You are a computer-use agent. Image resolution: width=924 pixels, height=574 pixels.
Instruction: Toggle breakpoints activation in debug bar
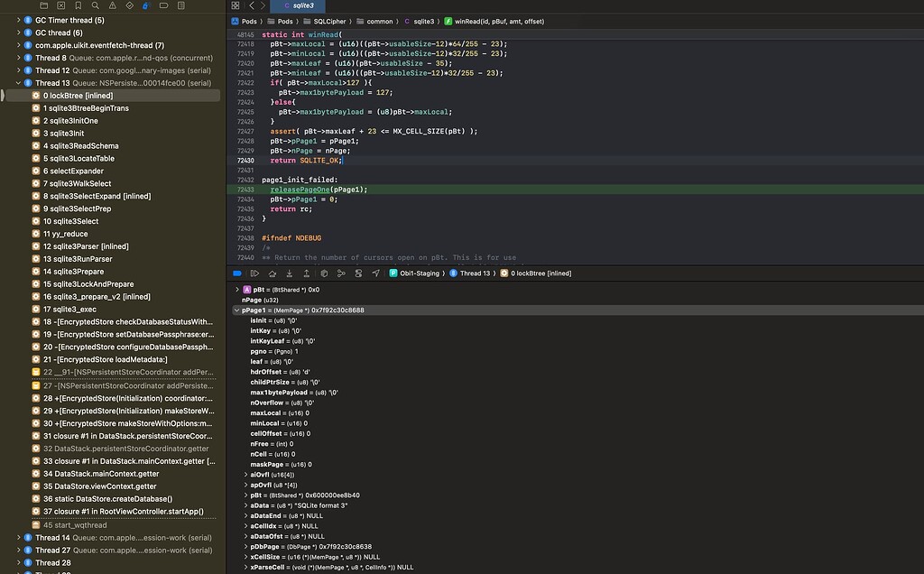click(x=237, y=273)
